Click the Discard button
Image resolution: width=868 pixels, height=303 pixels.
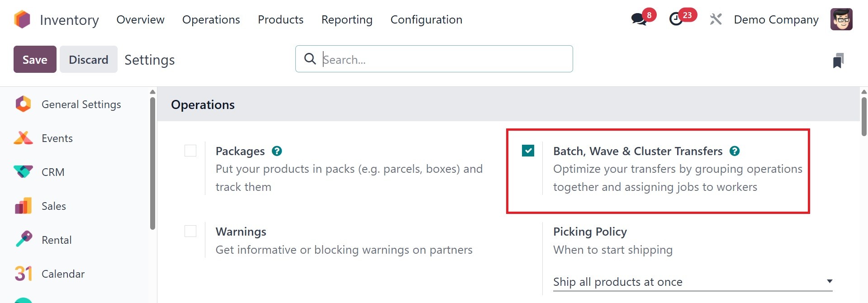click(89, 59)
